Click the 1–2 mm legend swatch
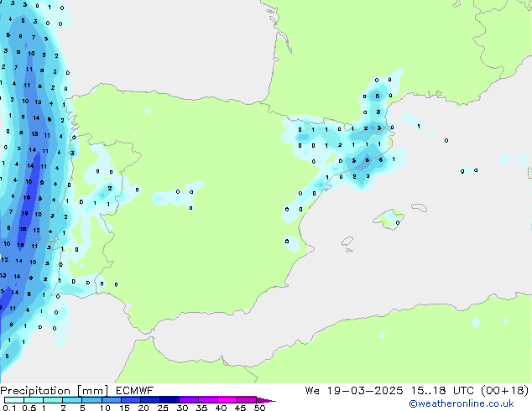Image resolution: width=532 pixels, height=411 pixels. pyautogui.click(x=53, y=400)
